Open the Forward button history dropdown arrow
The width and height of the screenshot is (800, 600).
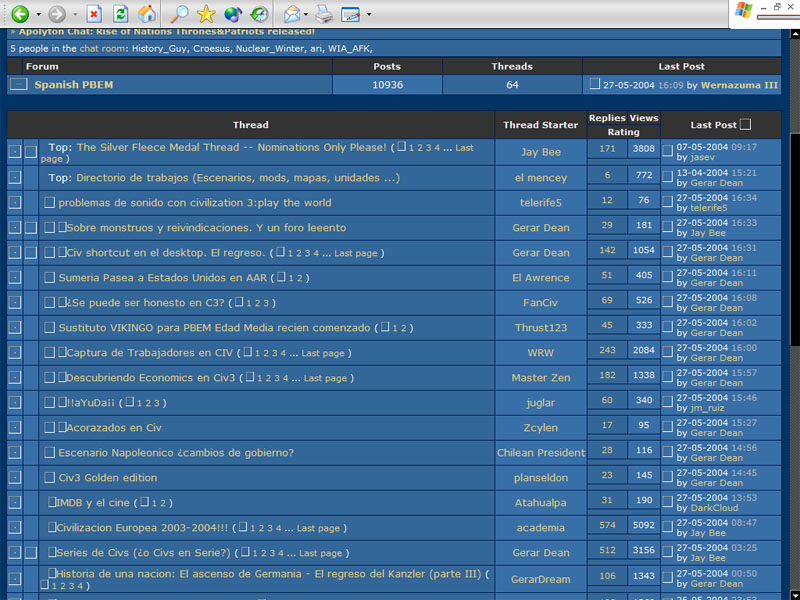[75, 14]
